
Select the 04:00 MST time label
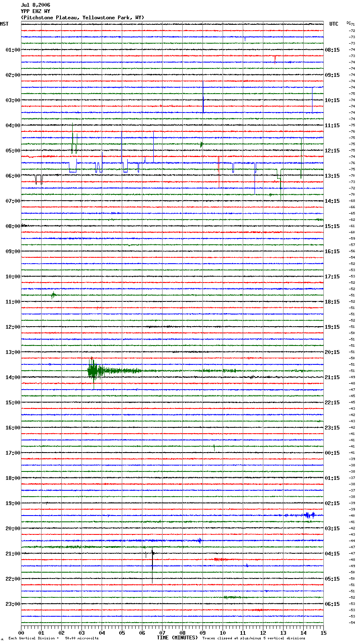(x=13, y=126)
